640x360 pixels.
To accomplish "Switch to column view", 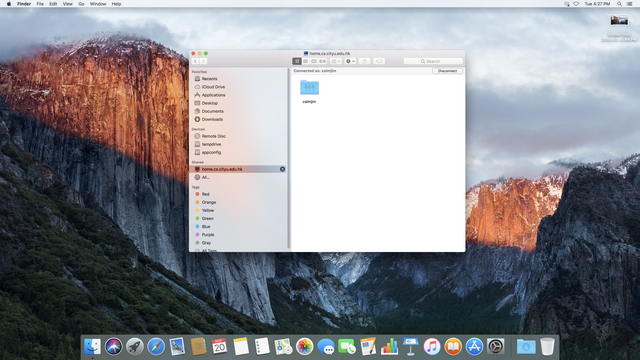I will (314, 61).
